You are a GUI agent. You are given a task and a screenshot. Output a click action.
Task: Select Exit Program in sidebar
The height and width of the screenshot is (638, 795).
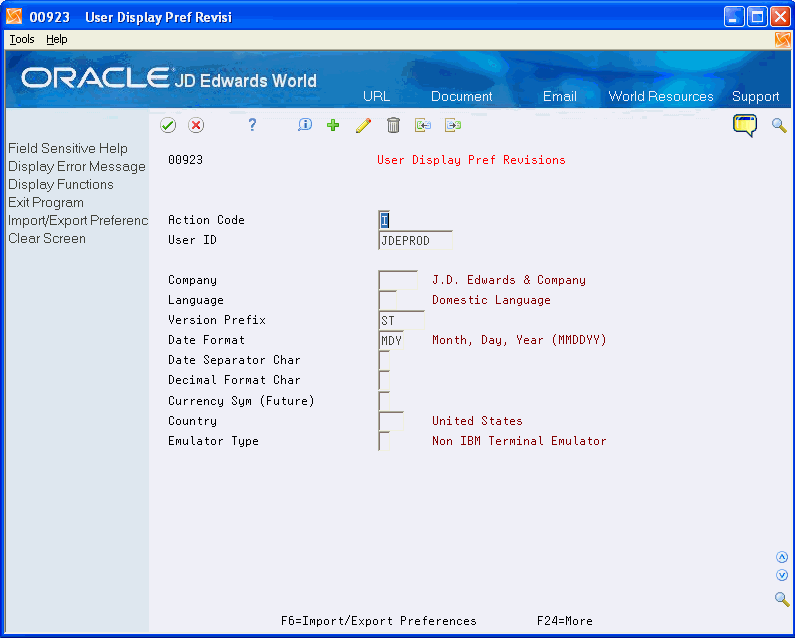click(46, 202)
